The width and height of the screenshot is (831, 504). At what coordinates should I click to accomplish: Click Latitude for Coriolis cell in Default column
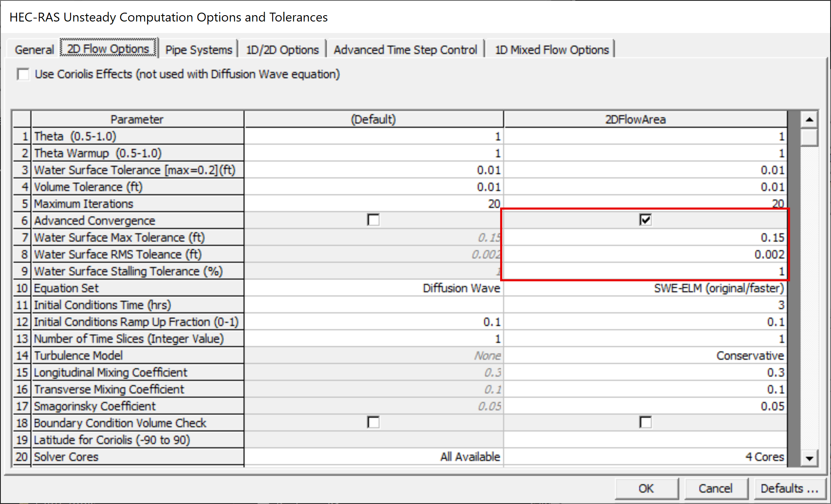pyautogui.click(x=374, y=440)
